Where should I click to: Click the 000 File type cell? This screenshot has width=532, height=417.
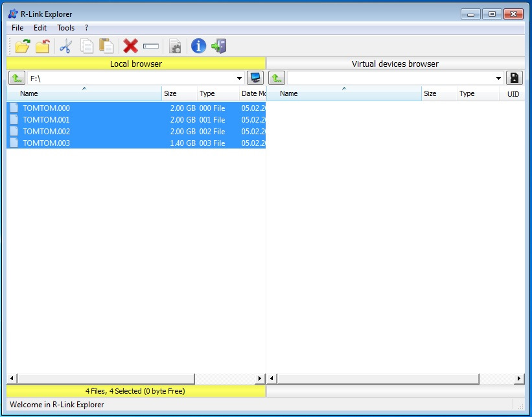(212, 108)
